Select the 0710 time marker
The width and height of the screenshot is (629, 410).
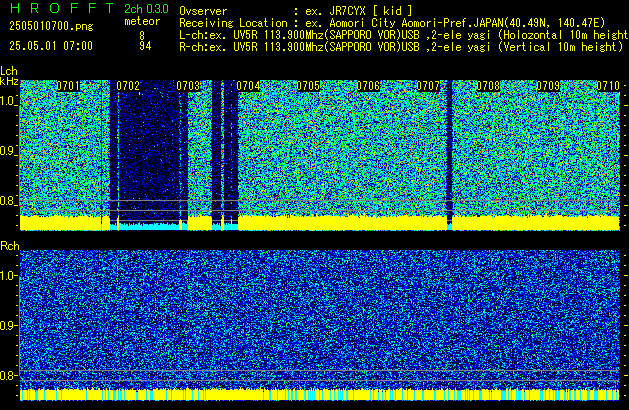(608, 86)
